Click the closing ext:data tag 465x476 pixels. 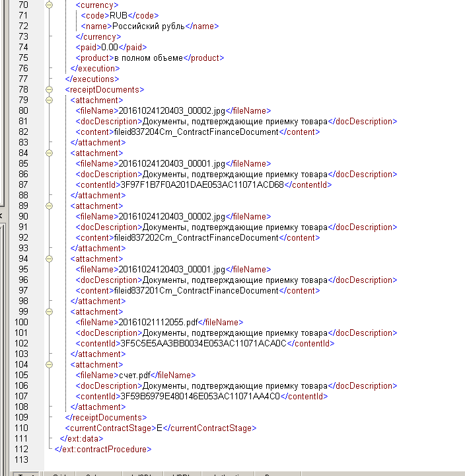tap(81, 439)
